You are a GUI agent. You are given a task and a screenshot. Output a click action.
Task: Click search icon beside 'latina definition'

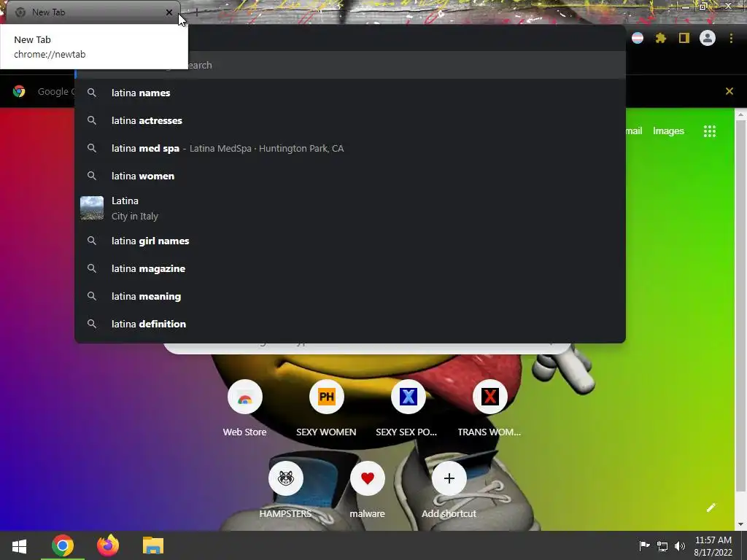[92, 324]
